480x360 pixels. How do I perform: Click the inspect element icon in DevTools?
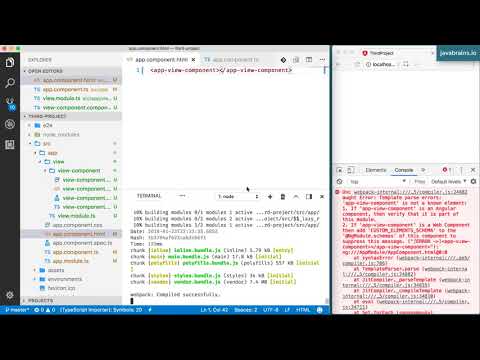(340, 170)
